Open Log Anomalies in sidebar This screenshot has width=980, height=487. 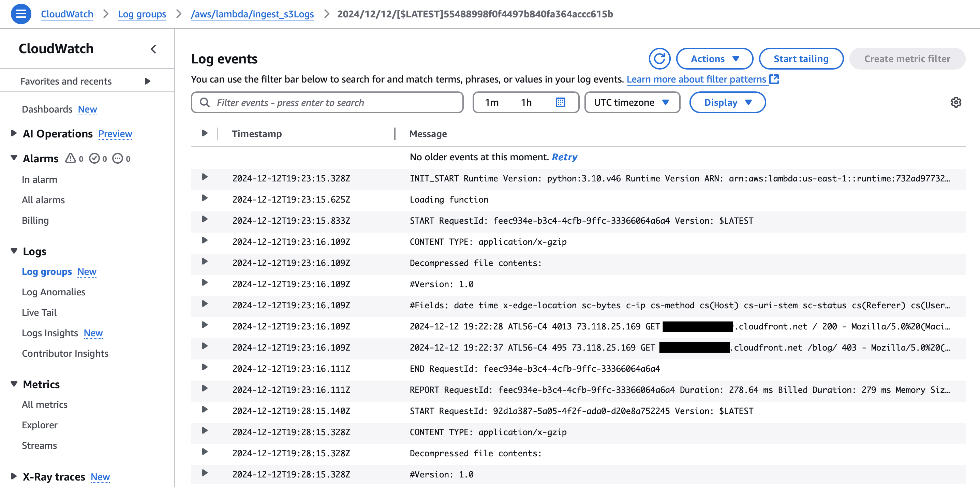click(x=53, y=292)
